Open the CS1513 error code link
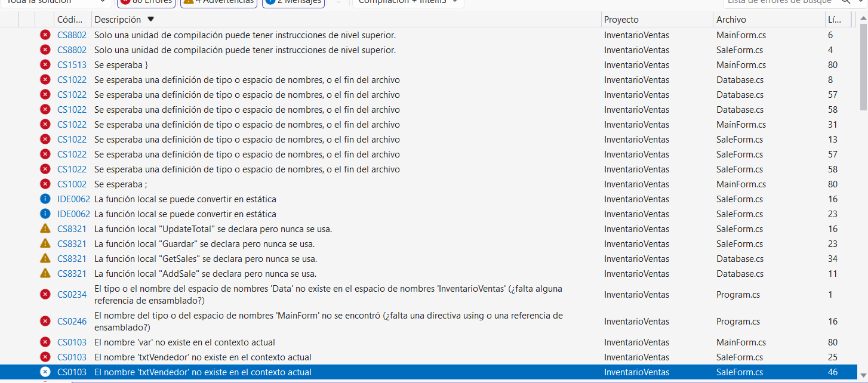This screenshot has height=383, width=868. (72, 65)
